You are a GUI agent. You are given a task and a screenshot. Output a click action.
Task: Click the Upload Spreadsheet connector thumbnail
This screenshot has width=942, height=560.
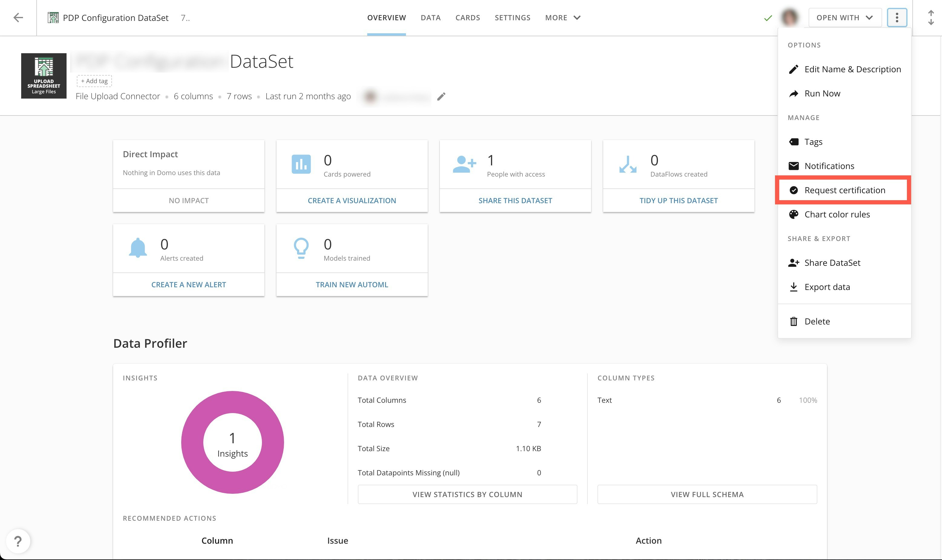(x=44, y=76)
